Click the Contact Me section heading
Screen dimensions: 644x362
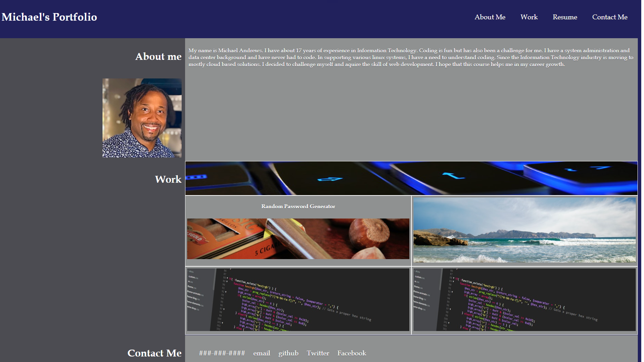[x=154, y=353]
